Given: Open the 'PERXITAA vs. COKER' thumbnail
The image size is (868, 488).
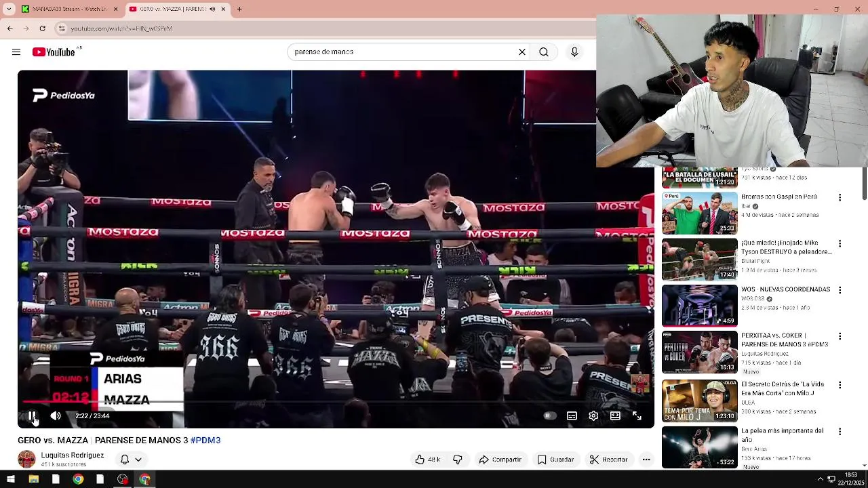Looking at the screenshot, I should tap(699, 352).
